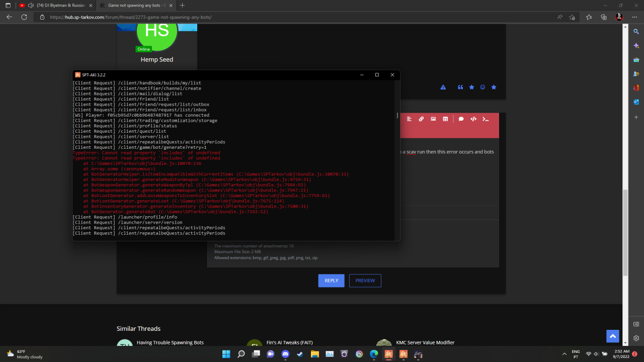Open the Task View taskbar icon
This screenshot has width=644, height=362.
click(x=256, y=354)
